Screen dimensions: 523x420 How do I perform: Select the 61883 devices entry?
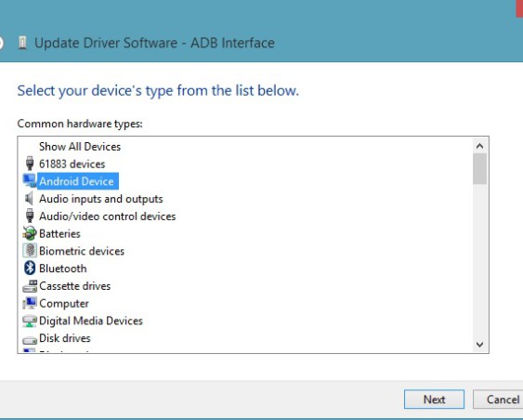coord(72,164)
